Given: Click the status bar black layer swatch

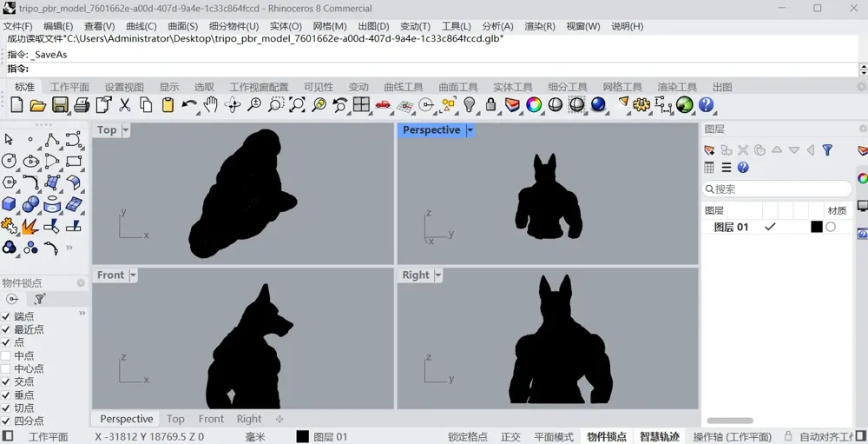Looking at the screenshot, I should click(x=302, y=437).
